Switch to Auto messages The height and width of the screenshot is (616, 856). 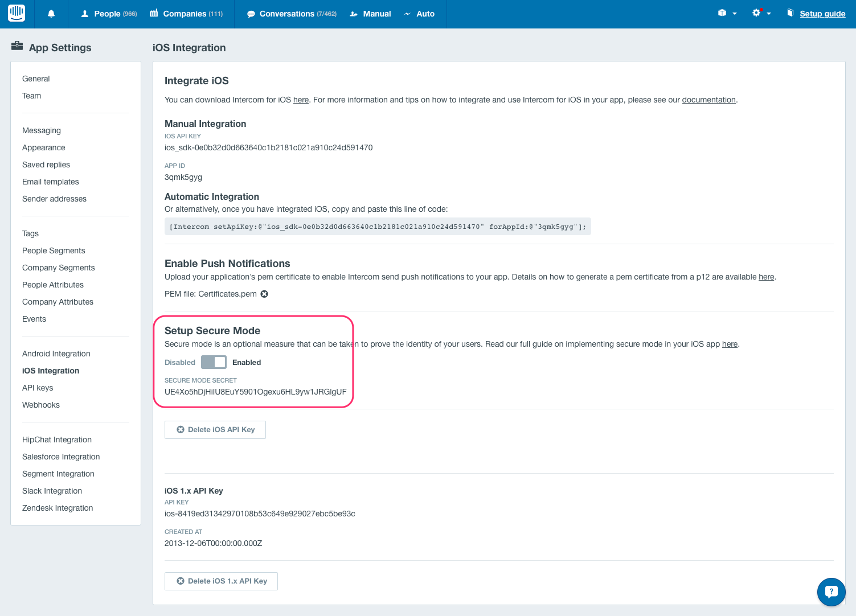[x=419, y=14]
